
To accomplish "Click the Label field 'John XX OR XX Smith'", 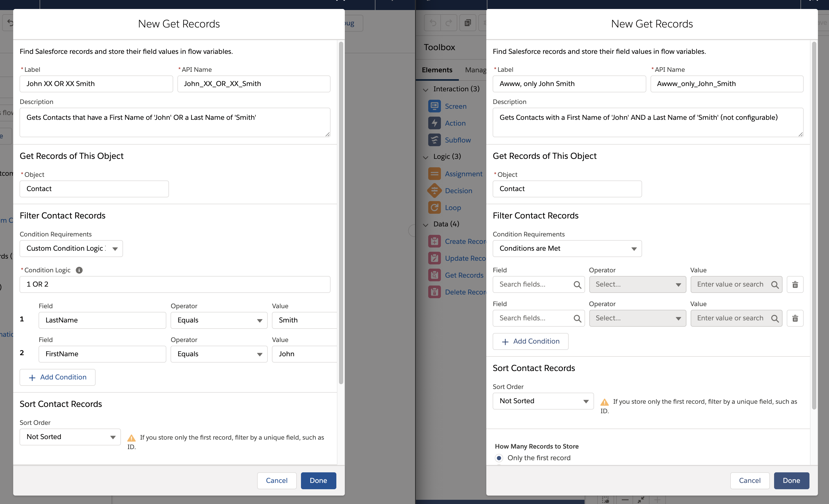I will (96, 84).
